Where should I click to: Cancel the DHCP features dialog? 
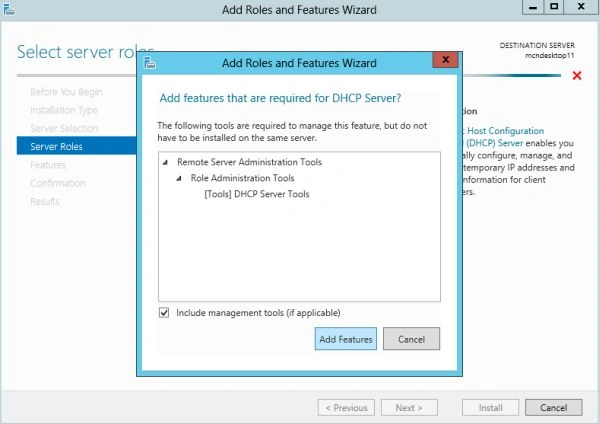(x=411, y=339)
